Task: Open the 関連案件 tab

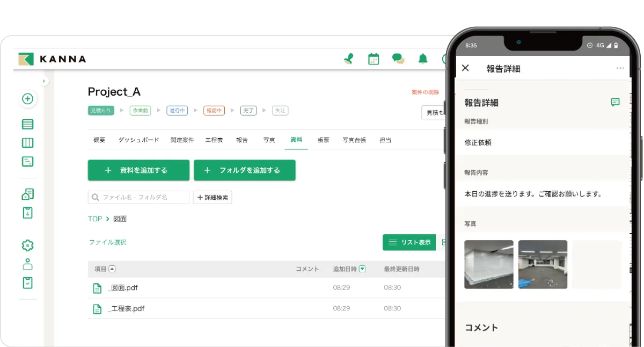Action: point(182,140)
